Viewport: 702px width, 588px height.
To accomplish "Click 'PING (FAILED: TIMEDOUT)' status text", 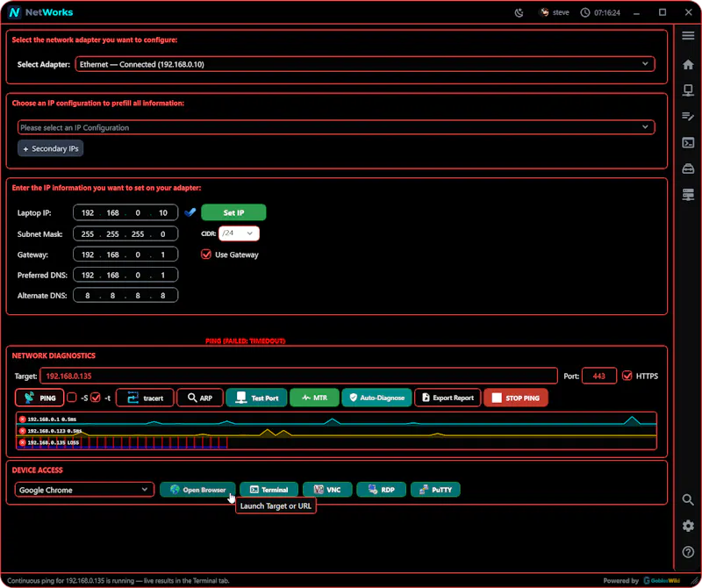I will coord(246,341).
